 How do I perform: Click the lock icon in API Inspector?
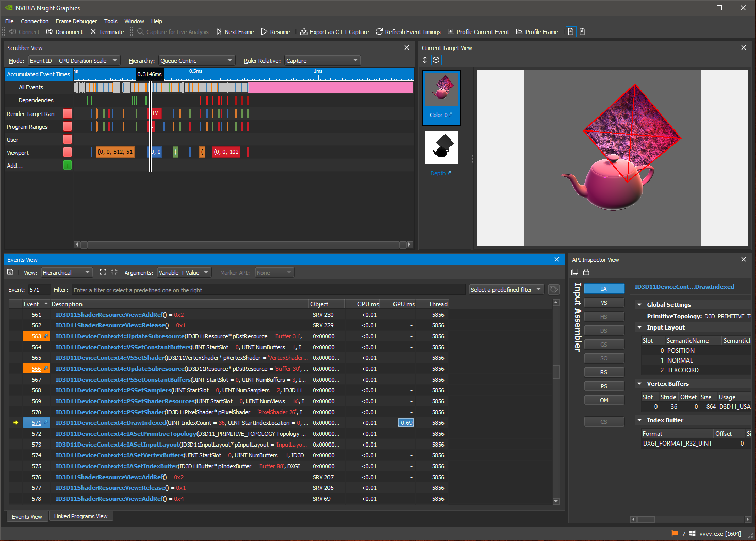[x=586, y=272]
